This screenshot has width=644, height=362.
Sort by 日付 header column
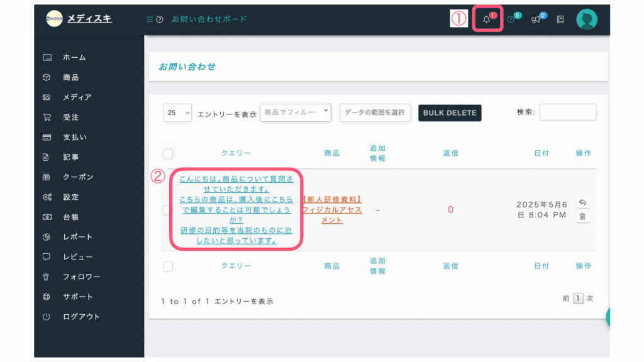541,153
